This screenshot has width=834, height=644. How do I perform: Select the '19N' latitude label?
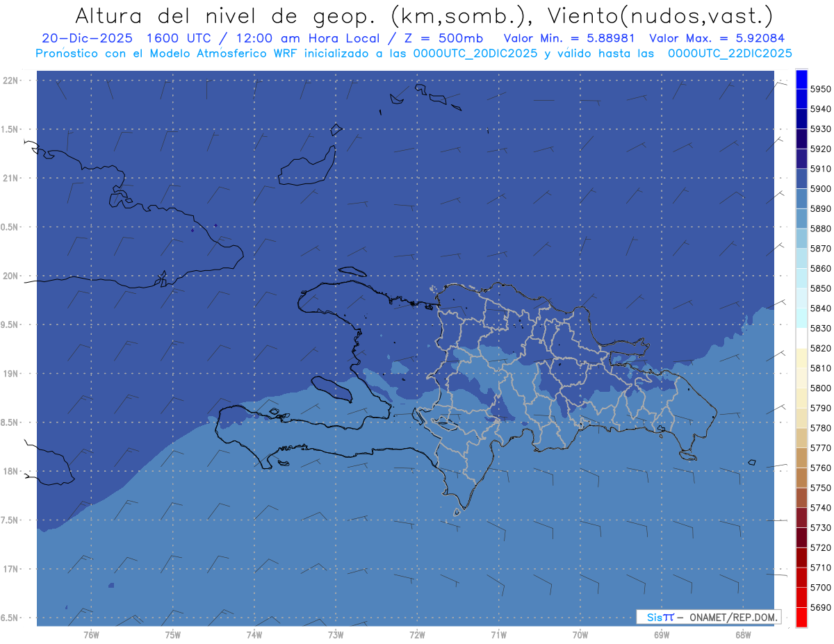coord(10,374)
